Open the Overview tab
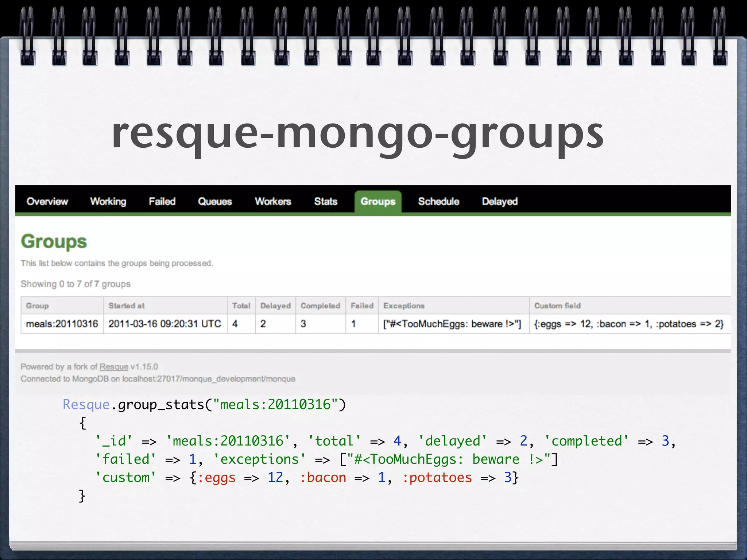Viewport: 747px width, 560px height. pos(47,202)
